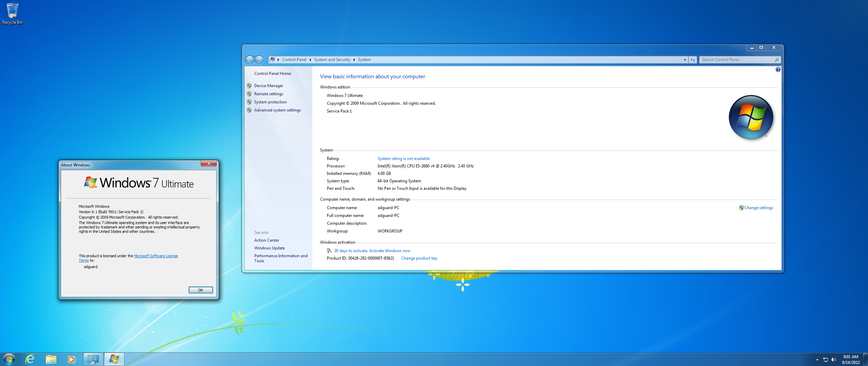
Task: Expand the address bar history dropdown
Action: [685, 60]
